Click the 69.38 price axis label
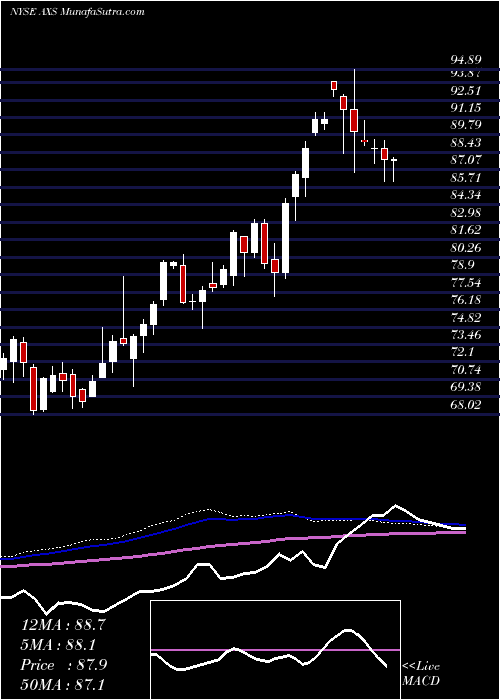This screenshot has height=700, width=500. click(467, 387)
